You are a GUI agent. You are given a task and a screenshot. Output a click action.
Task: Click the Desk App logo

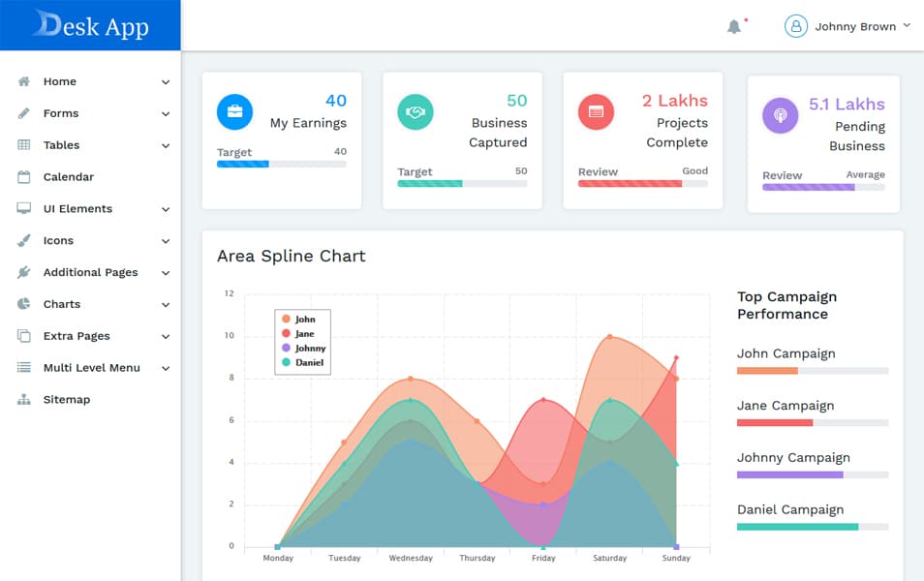[90, 24]
